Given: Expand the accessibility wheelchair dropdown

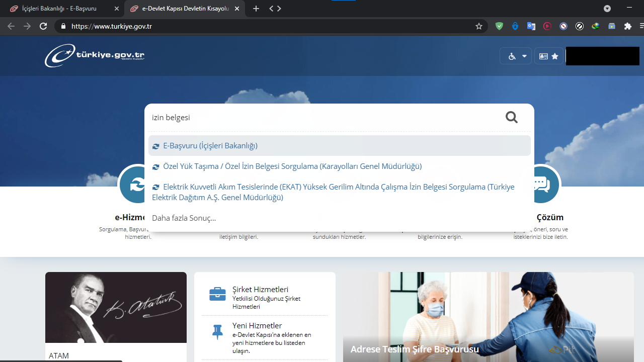Looking at the screenshot, I should [516, 56].
